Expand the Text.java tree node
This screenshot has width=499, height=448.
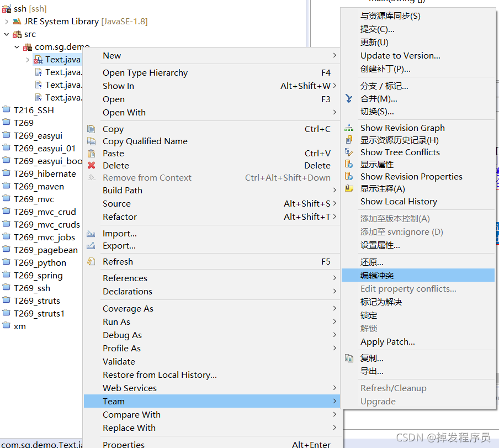pyautogui.click(x=28, y=60)
